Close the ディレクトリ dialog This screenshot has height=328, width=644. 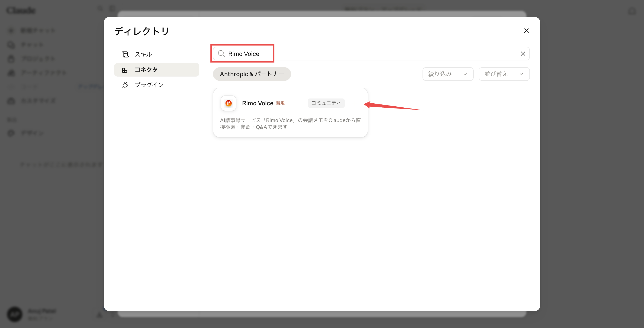526,31
